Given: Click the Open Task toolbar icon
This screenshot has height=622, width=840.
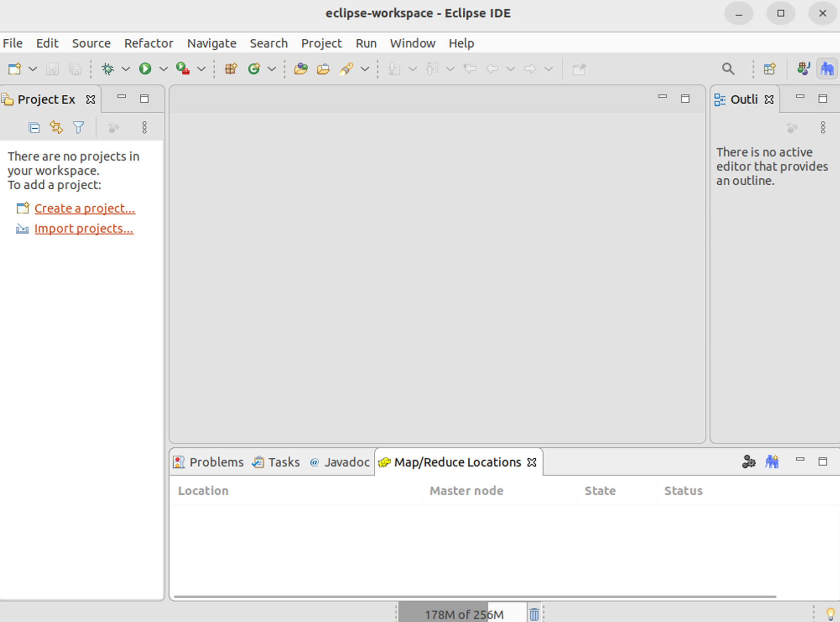Looking at the screenshot, I should (323, 69).
